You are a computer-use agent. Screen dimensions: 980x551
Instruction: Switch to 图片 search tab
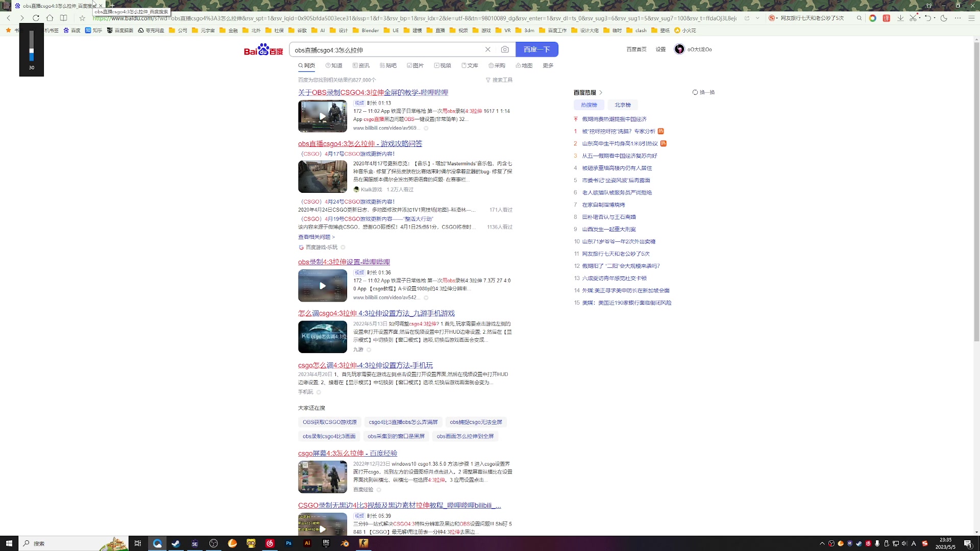point(415,65)
